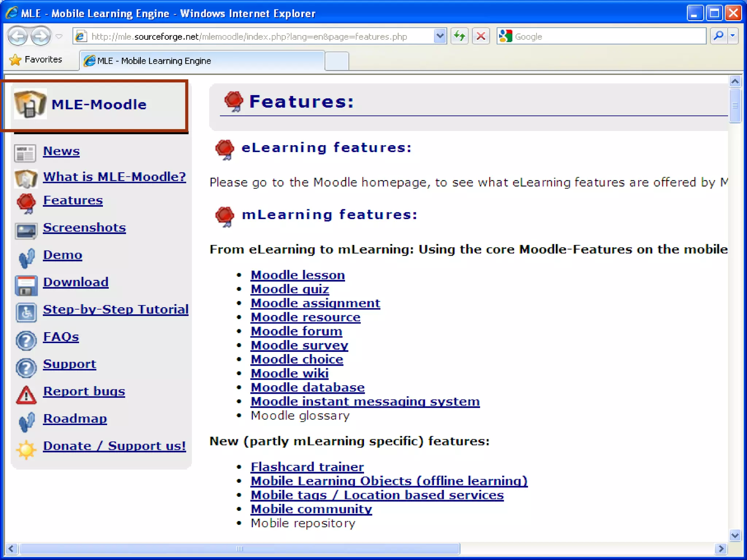Click the warning triangle Report bugs icon
Image resolution: width=747 pixels, height=560 pixels.
(26, 395)
